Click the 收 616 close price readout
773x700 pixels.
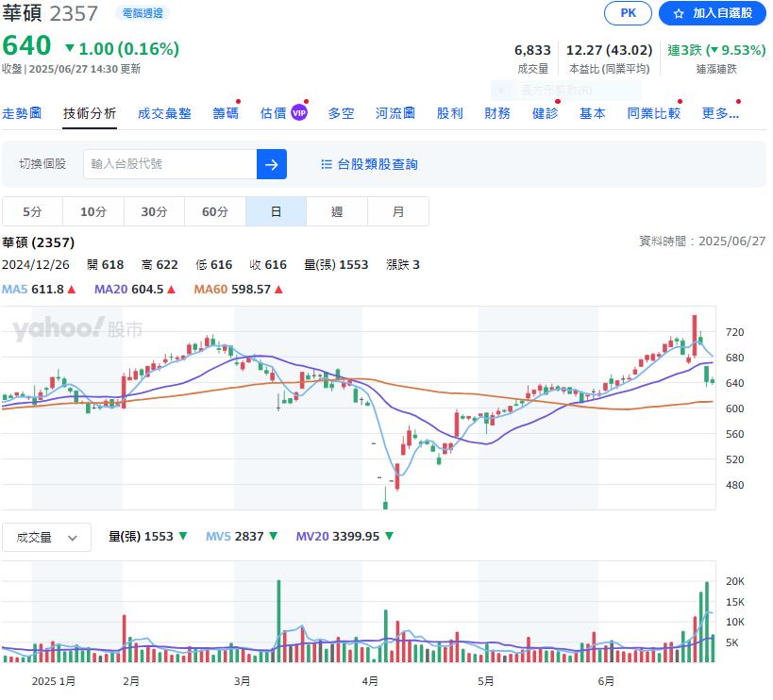point(268,264)
